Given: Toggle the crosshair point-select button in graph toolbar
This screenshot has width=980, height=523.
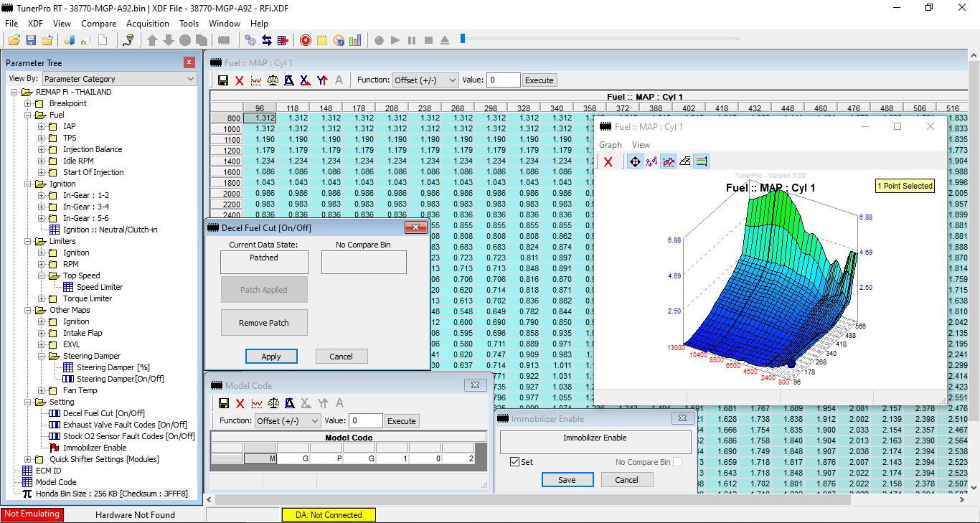Looking at the screenshot, I should 635,162.
